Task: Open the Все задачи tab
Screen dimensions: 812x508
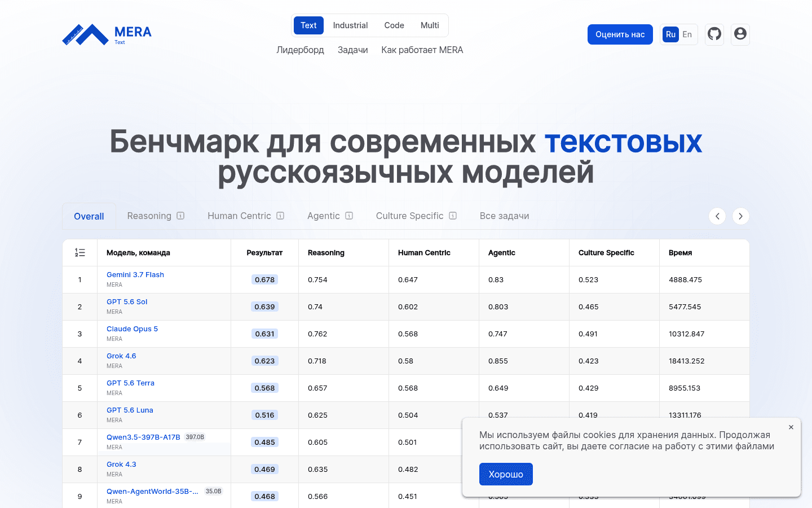Action: 505,216
